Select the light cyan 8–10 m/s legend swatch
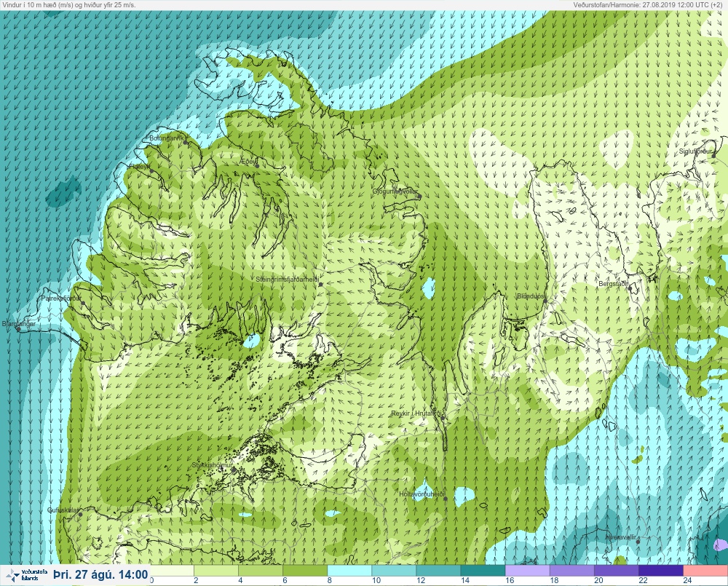This screenshot has height=586, width=728. (349, 570)
